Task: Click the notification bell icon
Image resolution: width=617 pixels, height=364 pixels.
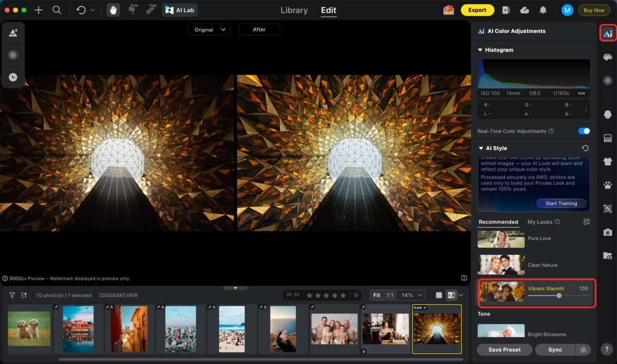Action: pos(543,10)
